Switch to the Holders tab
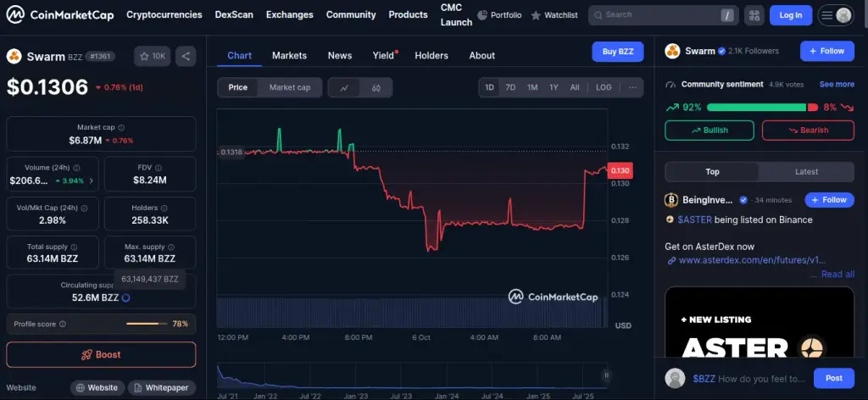 (431, 55)
